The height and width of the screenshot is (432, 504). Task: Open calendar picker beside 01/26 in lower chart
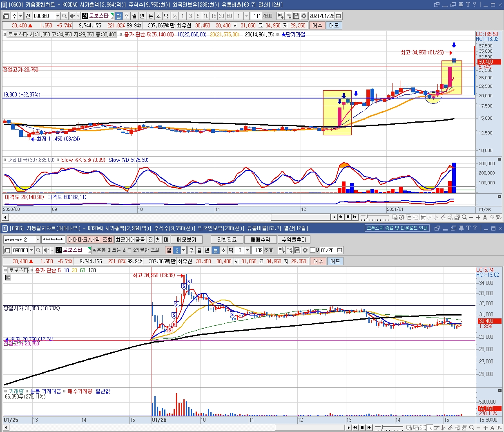click(339, 250)
